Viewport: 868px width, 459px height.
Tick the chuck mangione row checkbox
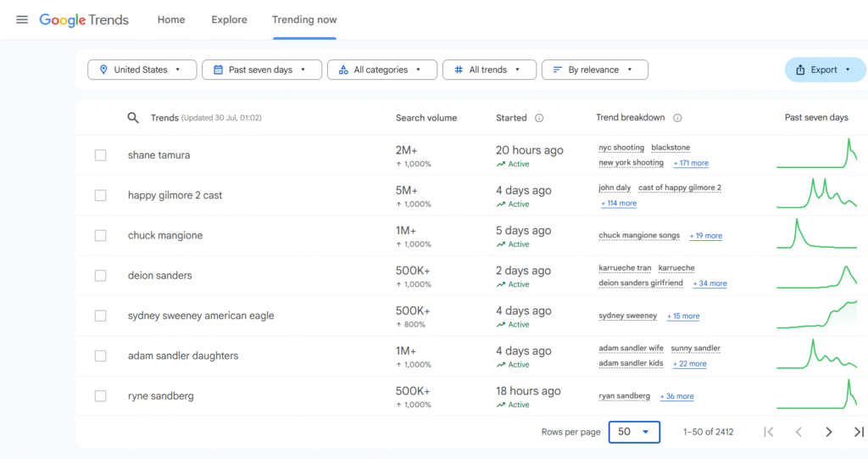100,236
